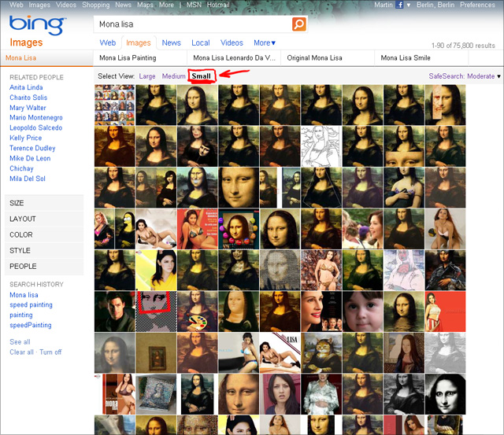Open related person Chichay
Viewport: 504px width, 435px height.
coord(21,168)
